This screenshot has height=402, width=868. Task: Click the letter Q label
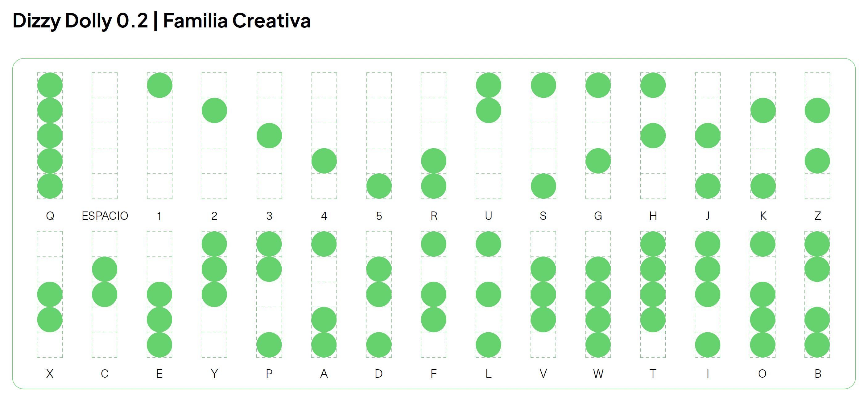(50, 216)
